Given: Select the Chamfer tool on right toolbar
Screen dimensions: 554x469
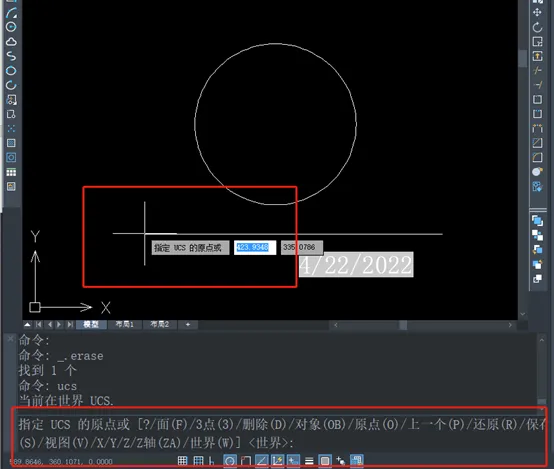Looking at the screenshot, I should (537, 143).
